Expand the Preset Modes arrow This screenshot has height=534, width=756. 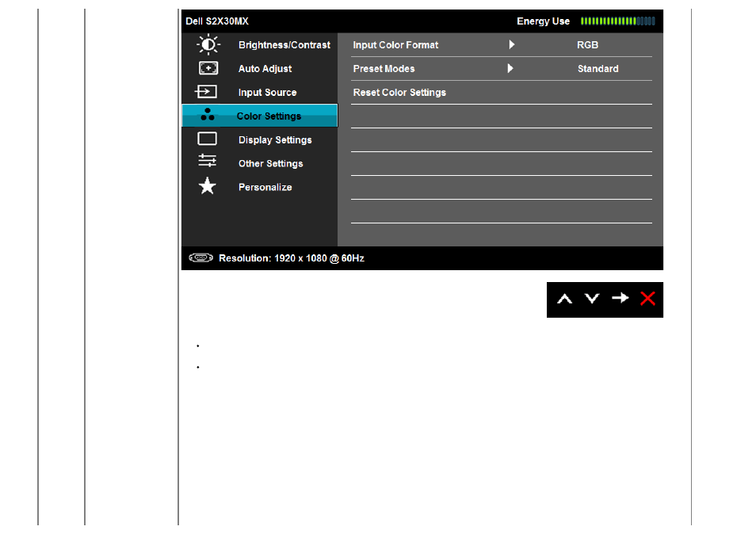tap(510, 68)
